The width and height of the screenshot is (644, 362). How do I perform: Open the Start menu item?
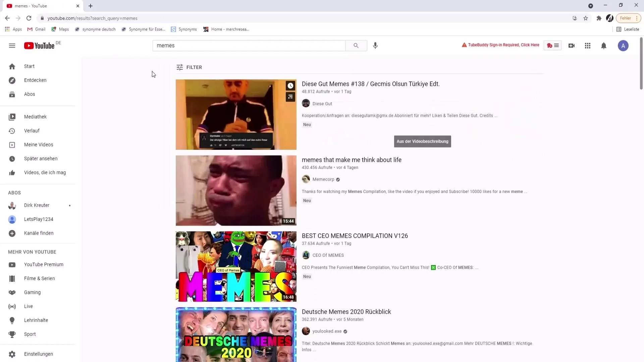pyautogui.click(x=29, y=66)
